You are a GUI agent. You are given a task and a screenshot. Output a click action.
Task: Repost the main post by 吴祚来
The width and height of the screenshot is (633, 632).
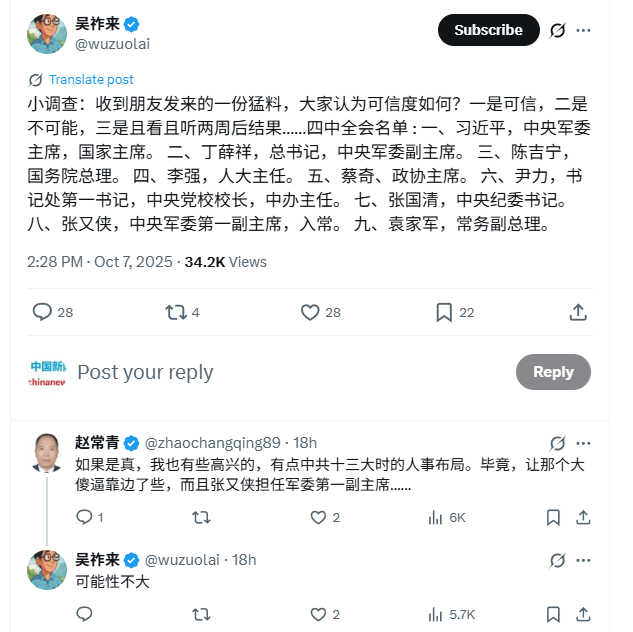tap(176, 313)
